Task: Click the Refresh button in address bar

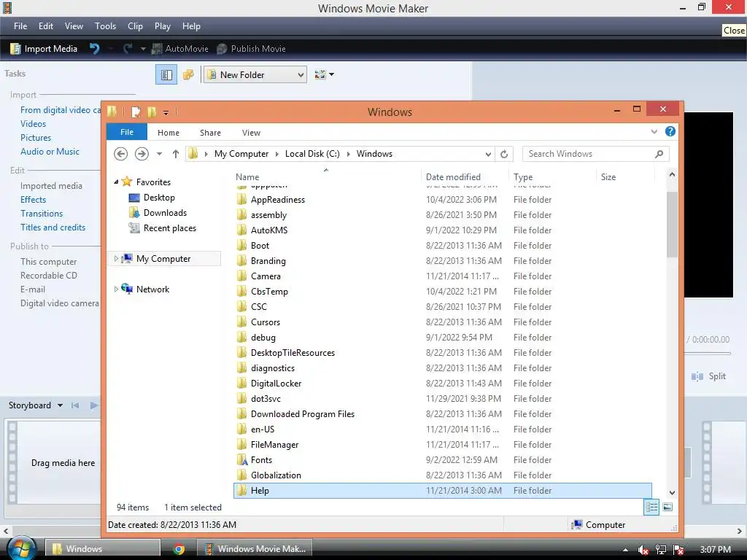Action: point(504,155)
